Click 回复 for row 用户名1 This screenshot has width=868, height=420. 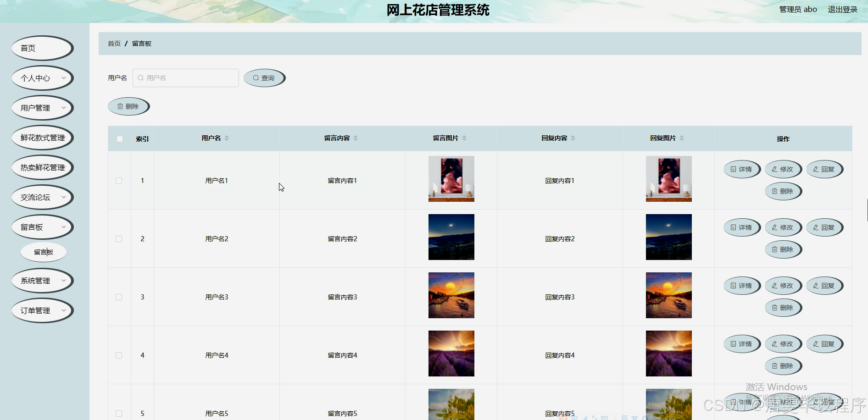[x=824, y=169]
